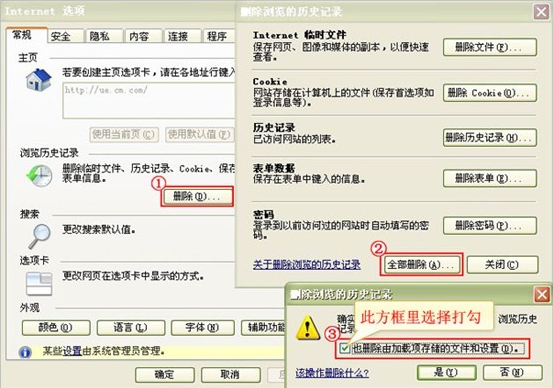Click 删除(D)... under browsing history
553x388 pixels.
(x=197, y=196)
